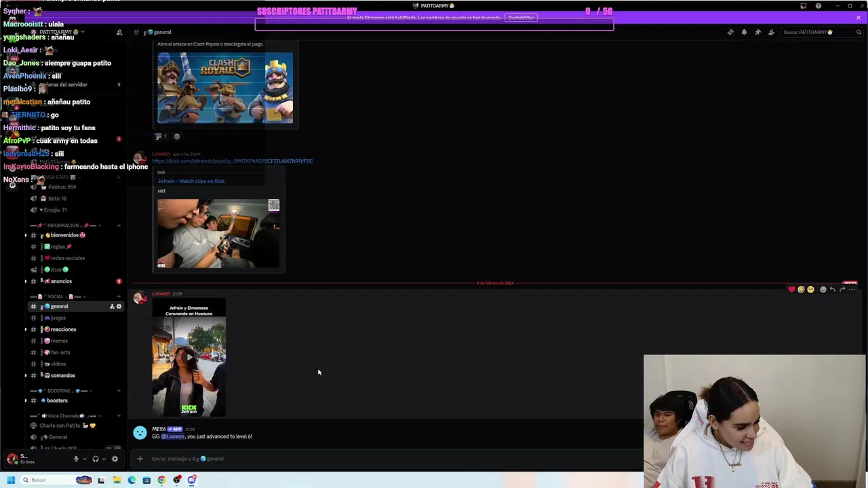
Task: Open headphone output options arrow
Action: pos(104,459)
